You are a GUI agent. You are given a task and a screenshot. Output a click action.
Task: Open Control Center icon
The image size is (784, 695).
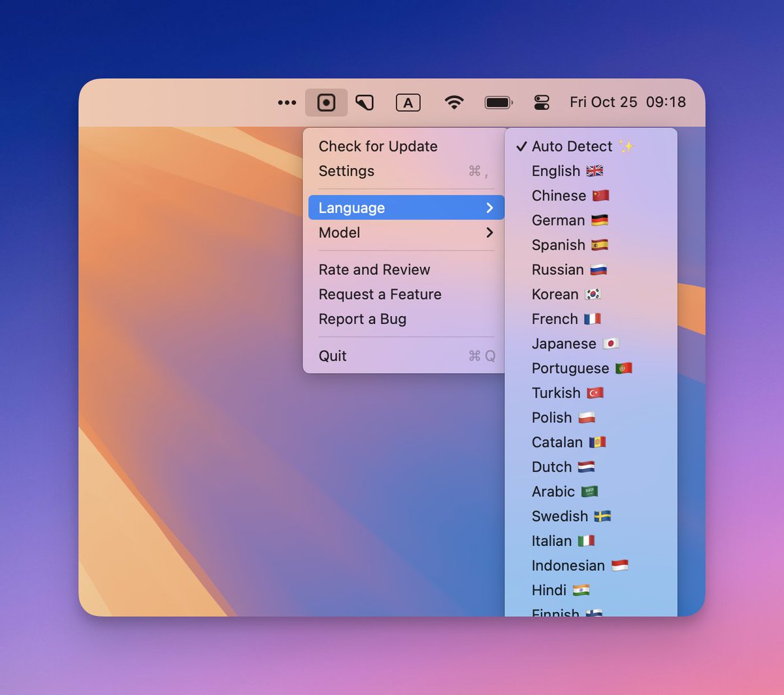[x=542, y=103]
